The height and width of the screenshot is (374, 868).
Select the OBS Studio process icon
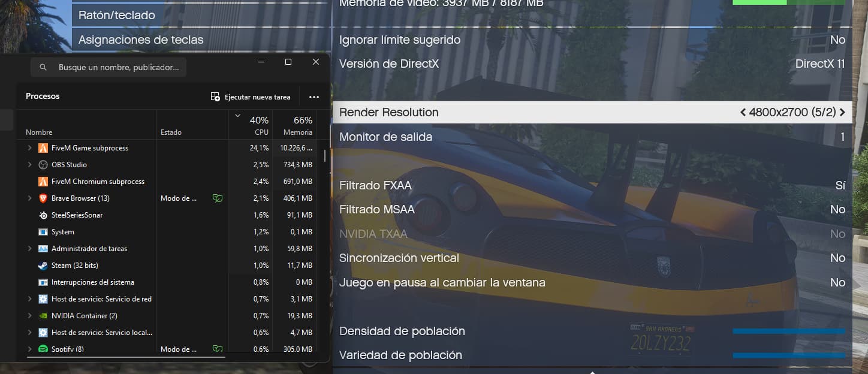click(x=43, y=164)
